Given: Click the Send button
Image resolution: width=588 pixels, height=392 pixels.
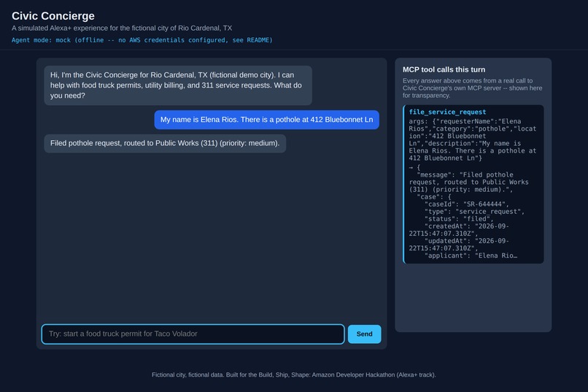Looking at the screenshot, I should 364,334.
